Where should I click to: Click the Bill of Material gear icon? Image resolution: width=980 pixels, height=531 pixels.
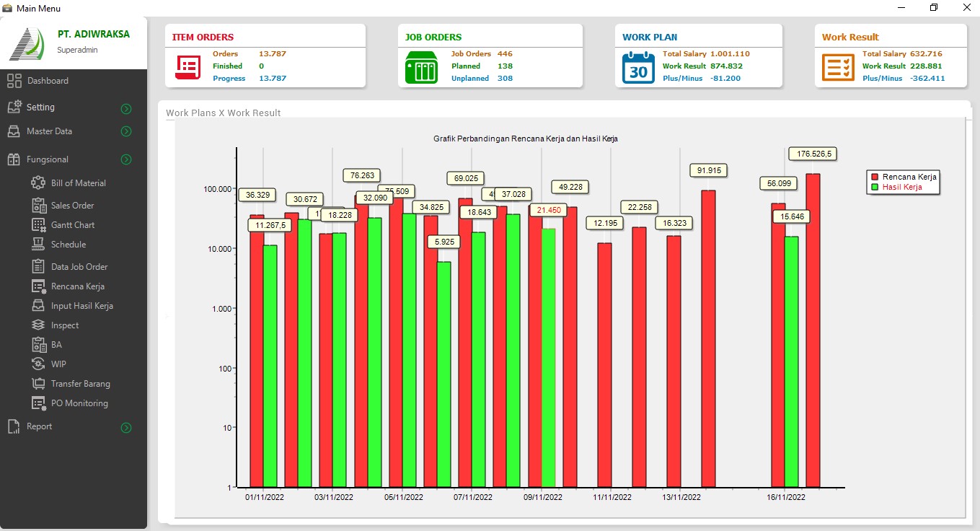click(38, 183)
